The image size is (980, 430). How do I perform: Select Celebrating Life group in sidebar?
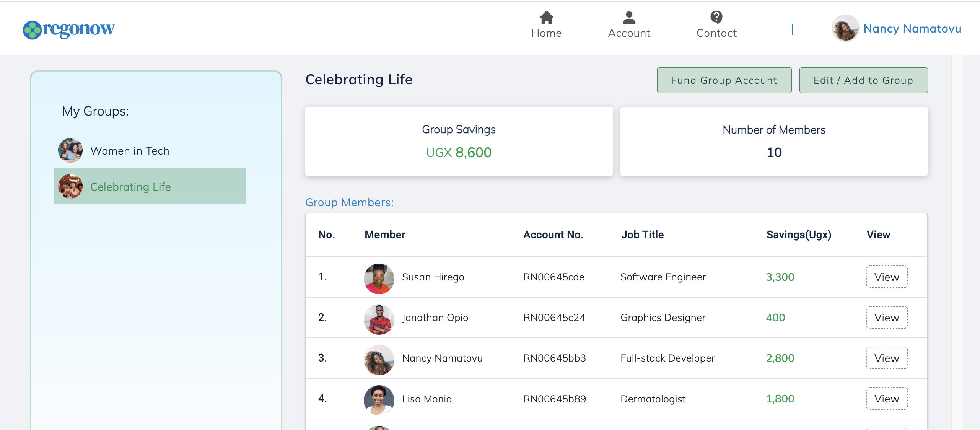(130, 187)
